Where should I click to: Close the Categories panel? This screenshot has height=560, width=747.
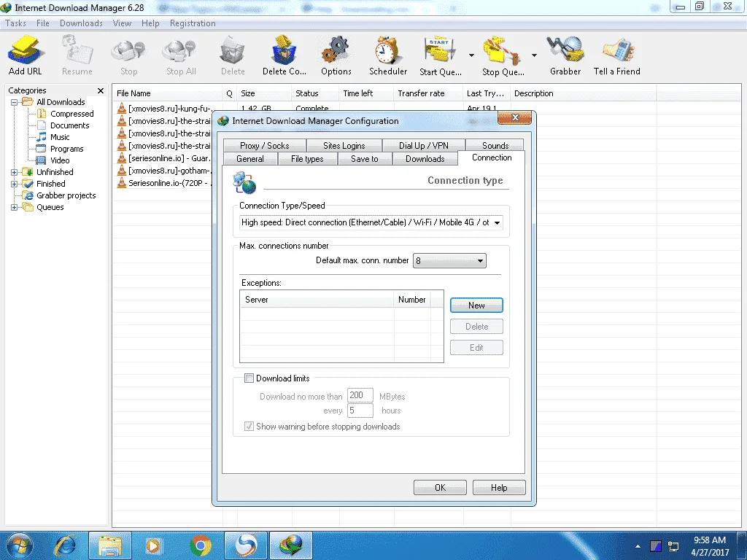click(x=101, y=90)
